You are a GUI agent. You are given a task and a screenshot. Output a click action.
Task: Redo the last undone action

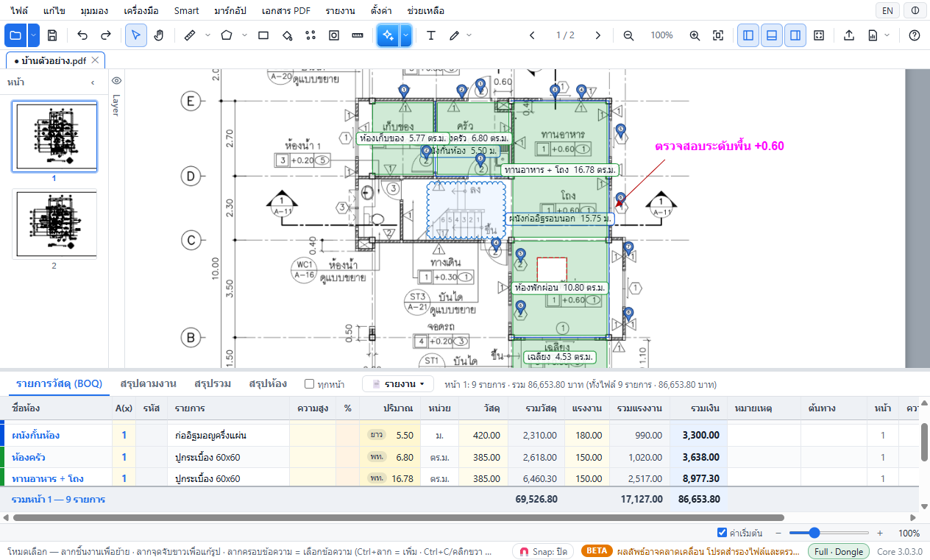click(x=106, y=35)
